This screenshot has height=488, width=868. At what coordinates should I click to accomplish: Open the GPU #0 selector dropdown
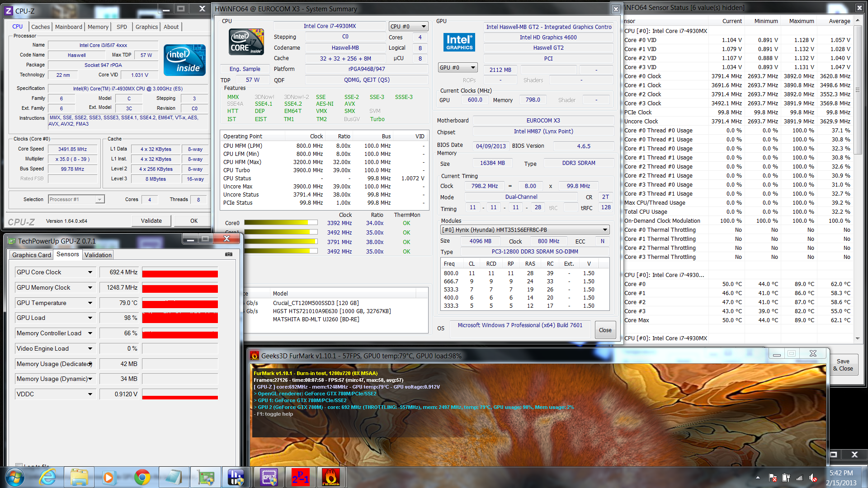(458, 67)
